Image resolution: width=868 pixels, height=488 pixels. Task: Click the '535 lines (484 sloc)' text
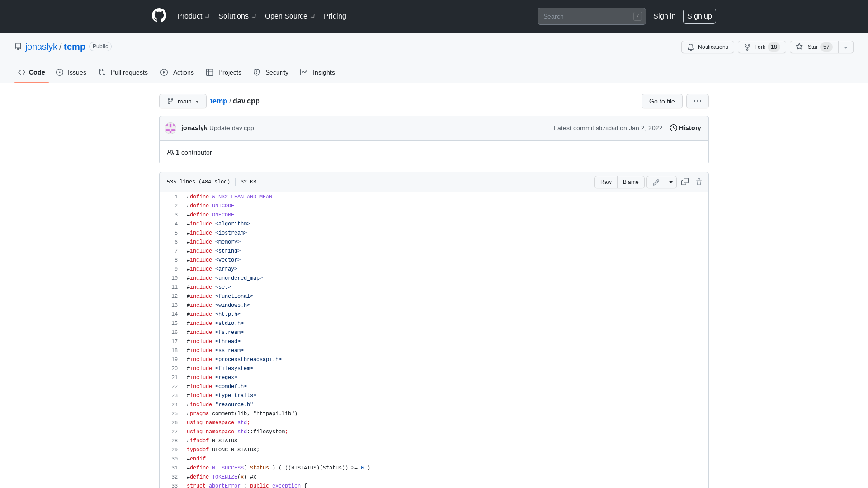[x=198, y=182]
